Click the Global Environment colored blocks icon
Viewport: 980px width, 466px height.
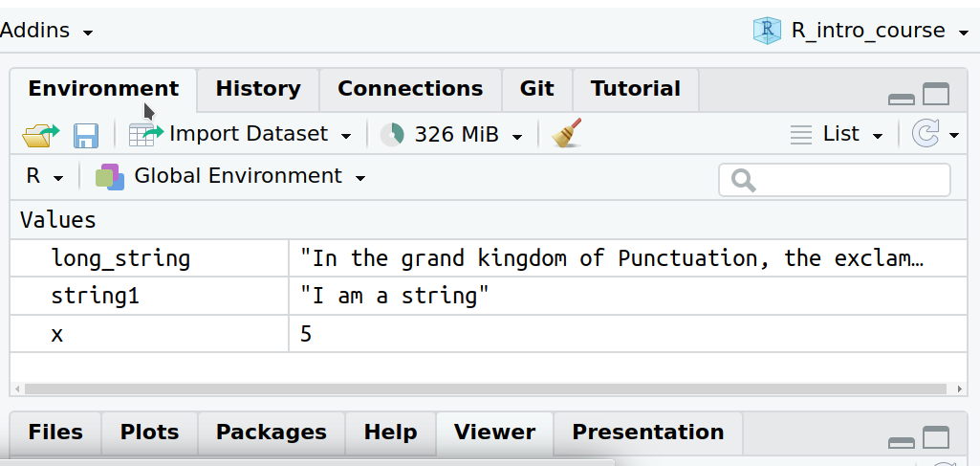110,177
